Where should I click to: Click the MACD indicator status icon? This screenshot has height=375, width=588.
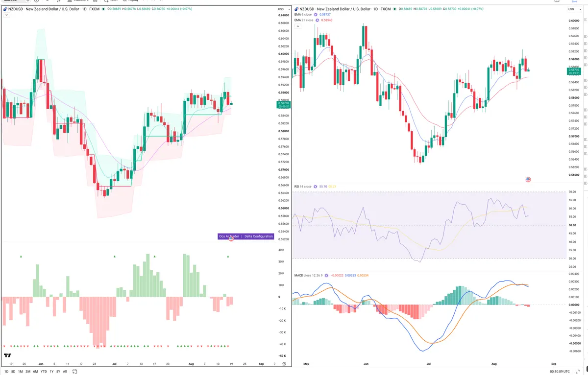[326, 275]
